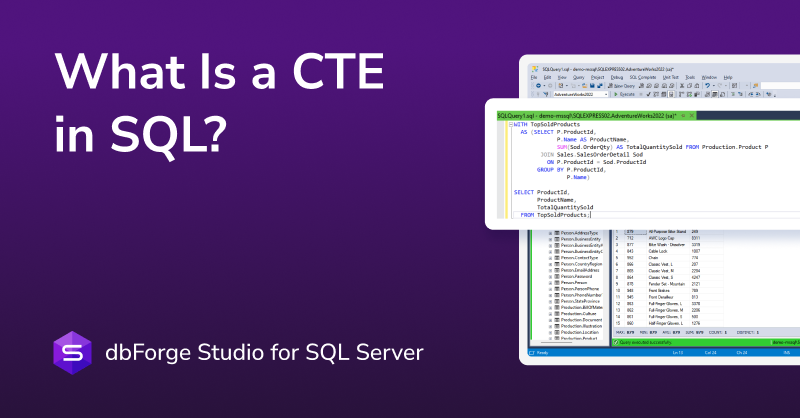Click the dbForge application title icon
Screen dimensions: 800x418
[535, 69]
